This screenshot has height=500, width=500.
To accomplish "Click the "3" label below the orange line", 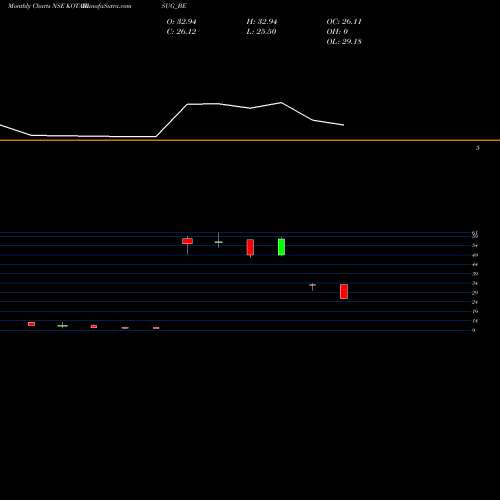I will point(478,148).
